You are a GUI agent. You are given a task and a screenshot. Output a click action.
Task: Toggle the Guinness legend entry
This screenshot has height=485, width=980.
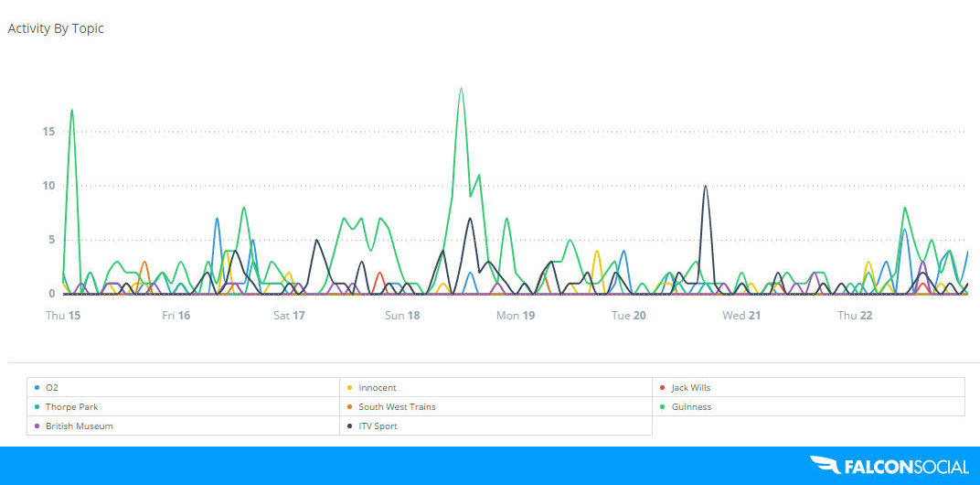690,407
